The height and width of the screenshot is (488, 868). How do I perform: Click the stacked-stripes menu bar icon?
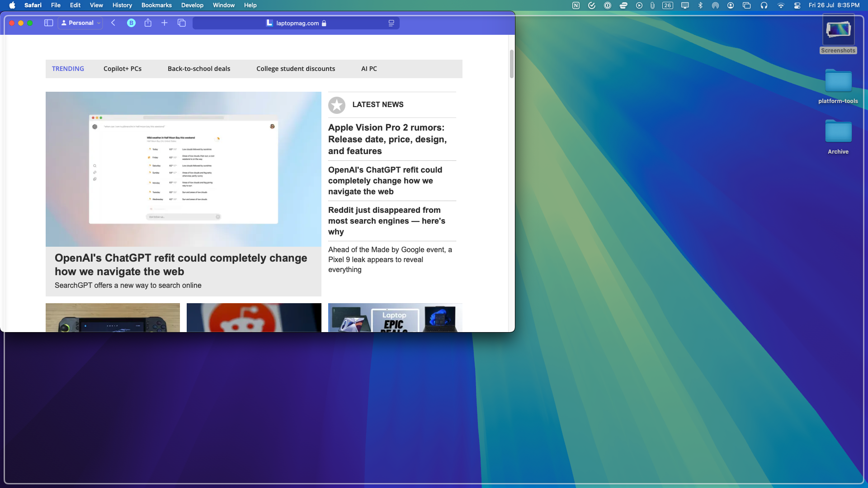(623, 5)
